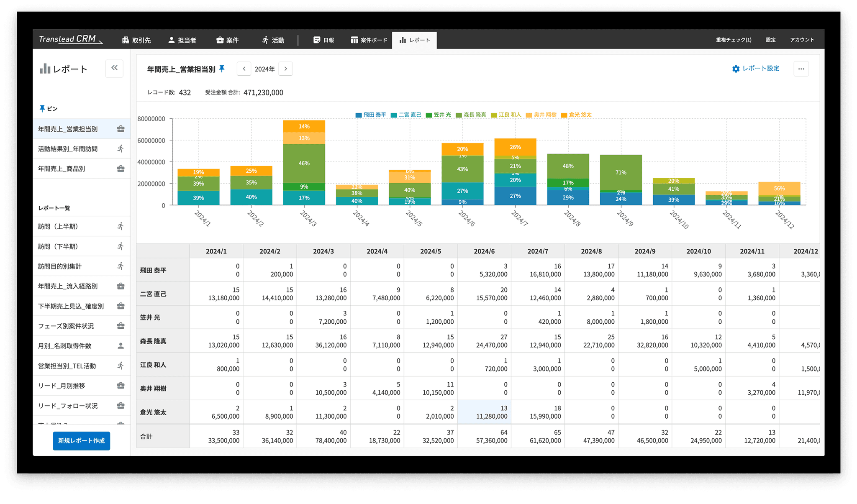Click the three-dot more options button
The image size is (857, 504).
click(x=801, y=69)
